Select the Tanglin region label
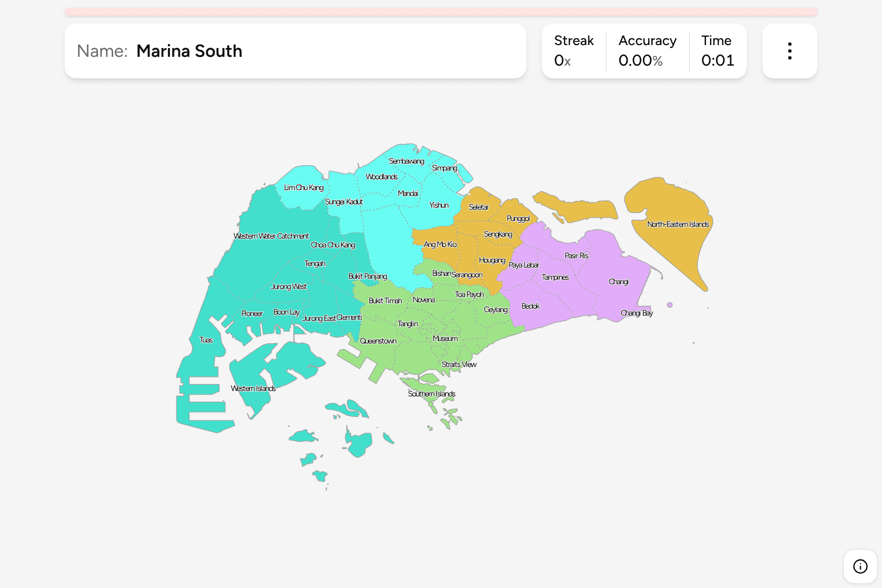Image resolution: width=882 pixels, height=588 pixels. click(408, 324)
